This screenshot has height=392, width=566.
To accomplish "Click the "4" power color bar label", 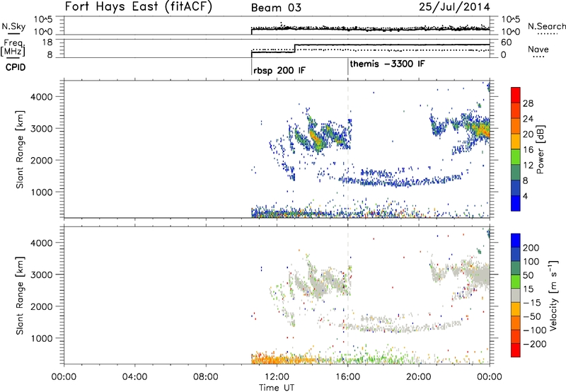I will [525, 196].
